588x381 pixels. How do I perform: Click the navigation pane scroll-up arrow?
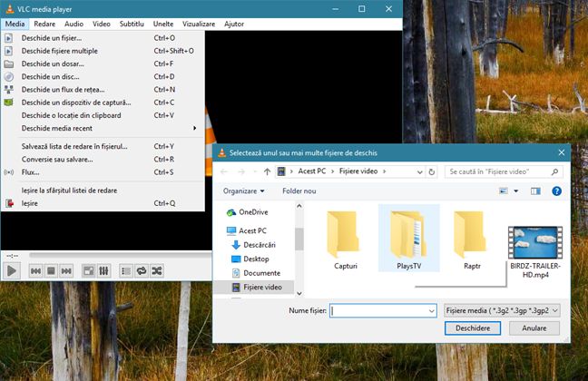(299, 206)
